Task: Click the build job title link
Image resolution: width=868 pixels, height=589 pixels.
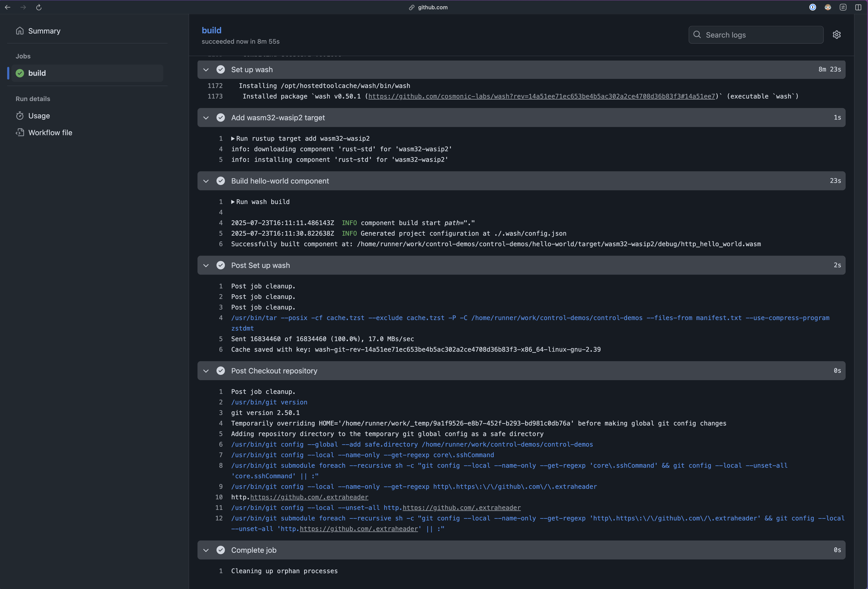Action: 211,30
